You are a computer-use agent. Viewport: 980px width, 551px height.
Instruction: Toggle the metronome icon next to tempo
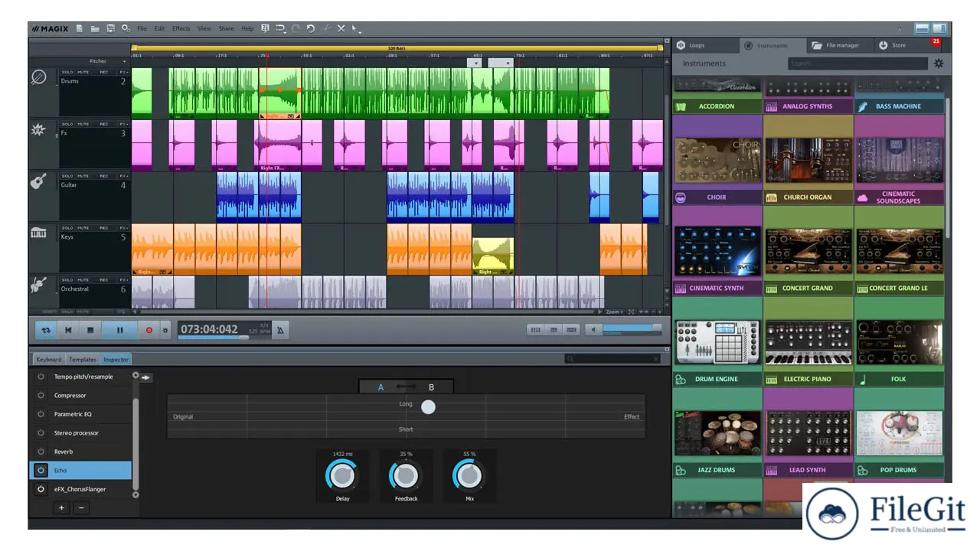280,330
